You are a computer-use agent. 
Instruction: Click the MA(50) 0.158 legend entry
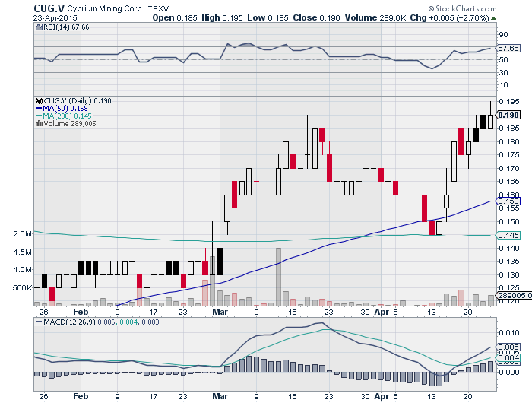(62, 108)
